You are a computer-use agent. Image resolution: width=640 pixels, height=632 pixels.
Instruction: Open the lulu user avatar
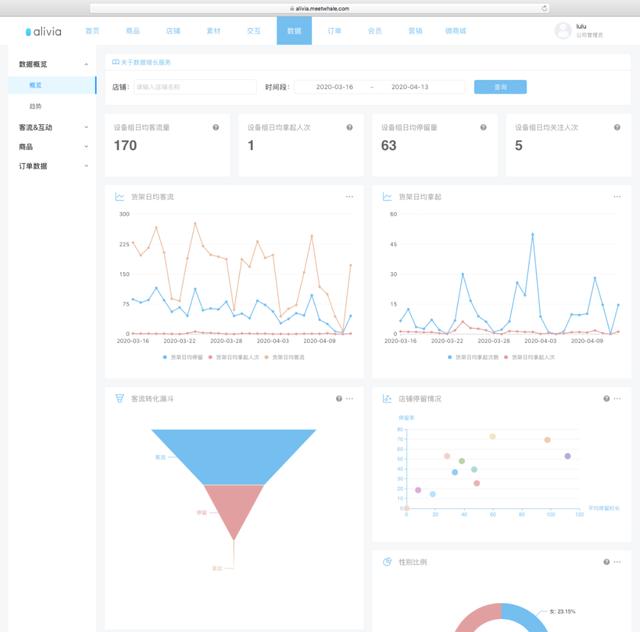coord(563,31)
